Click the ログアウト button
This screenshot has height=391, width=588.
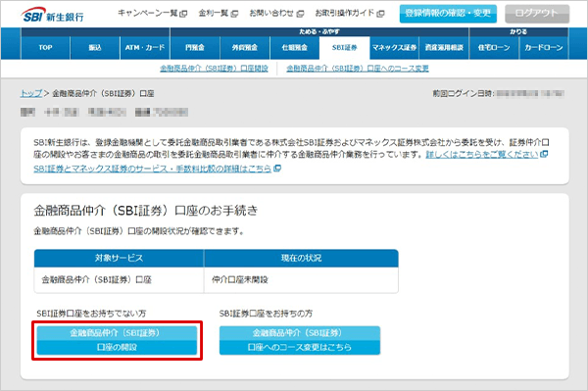(537, 14)
